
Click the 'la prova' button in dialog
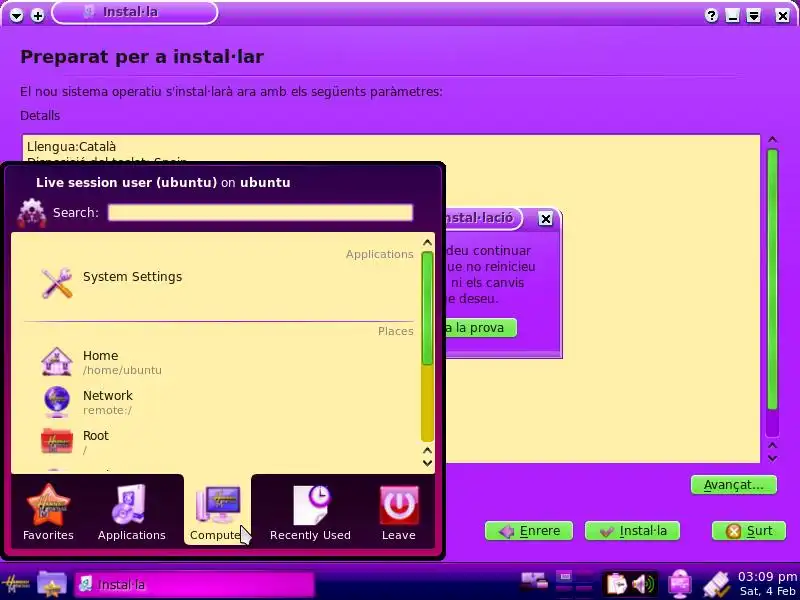481,328
